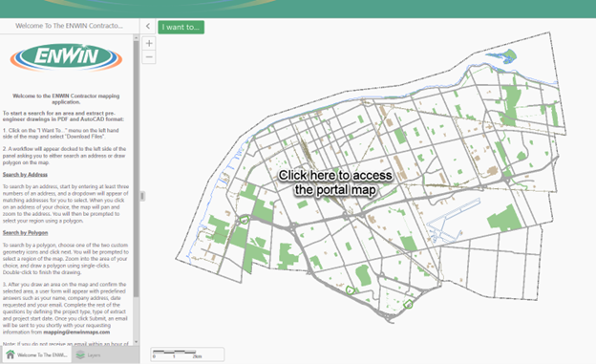The height and width of the screenshot is (364, 596).
Task: Open the Layers tab
Action: coord(88,355)
